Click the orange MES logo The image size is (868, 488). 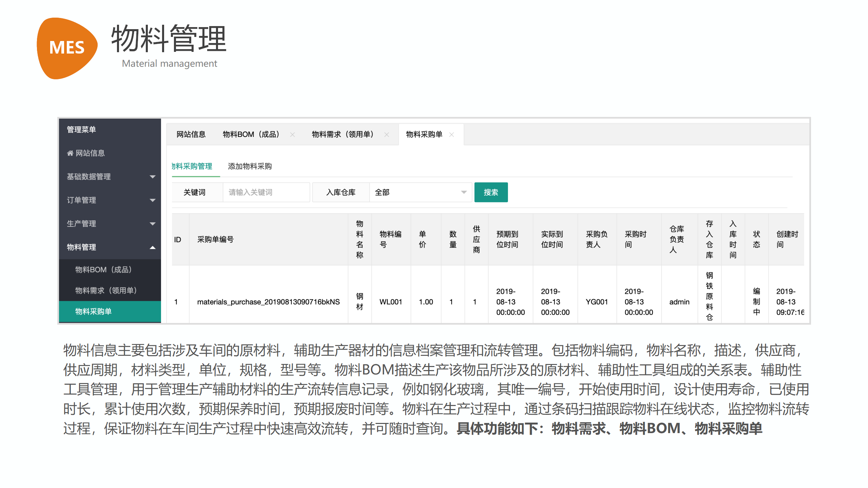click(67, 47)
